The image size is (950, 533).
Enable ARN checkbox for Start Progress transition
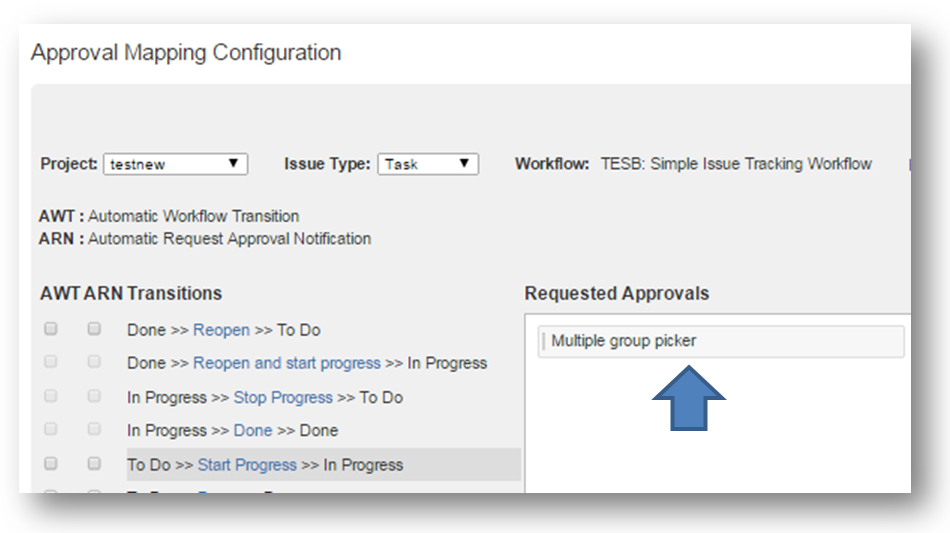[94, 464]
